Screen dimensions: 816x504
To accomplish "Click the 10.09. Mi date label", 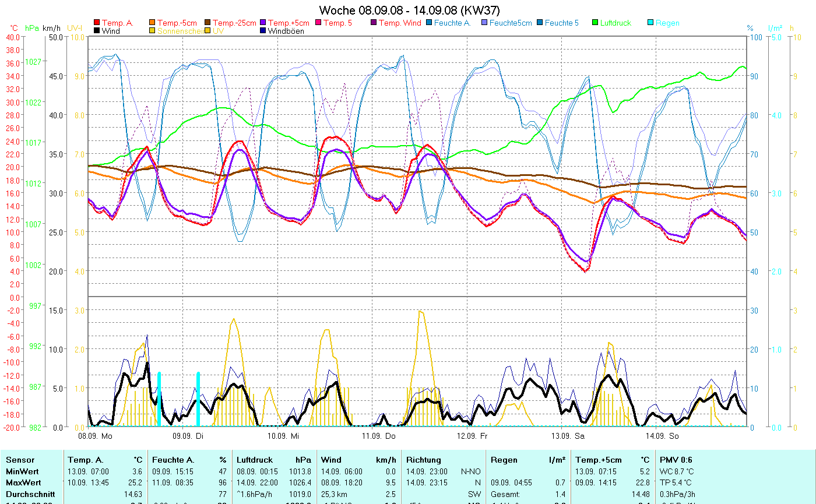I will click(283, 436).
